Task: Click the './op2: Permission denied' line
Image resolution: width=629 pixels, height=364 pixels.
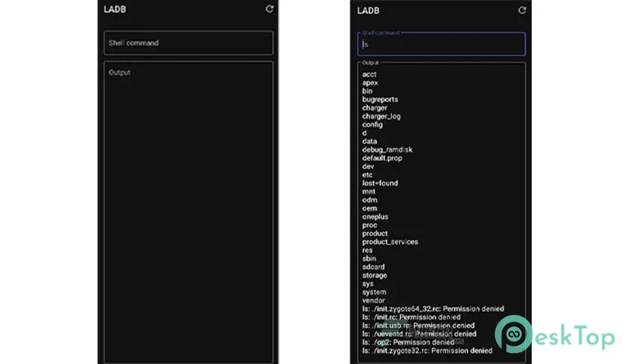Action: 408,342
